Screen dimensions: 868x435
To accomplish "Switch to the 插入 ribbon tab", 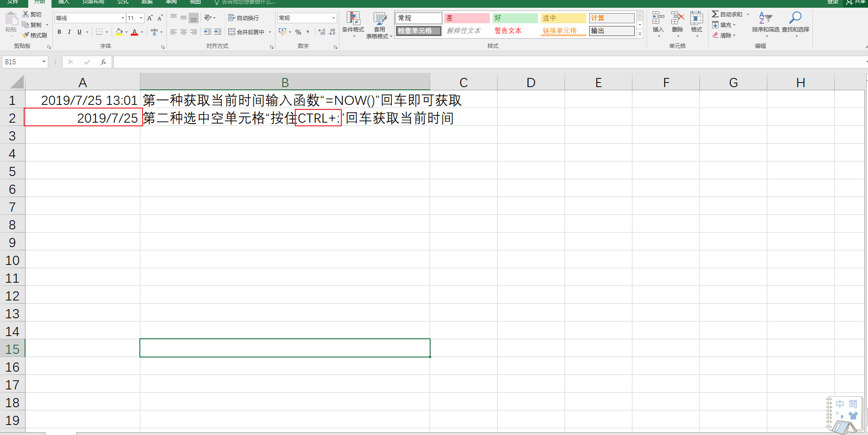I will click(x=63, y=2).
